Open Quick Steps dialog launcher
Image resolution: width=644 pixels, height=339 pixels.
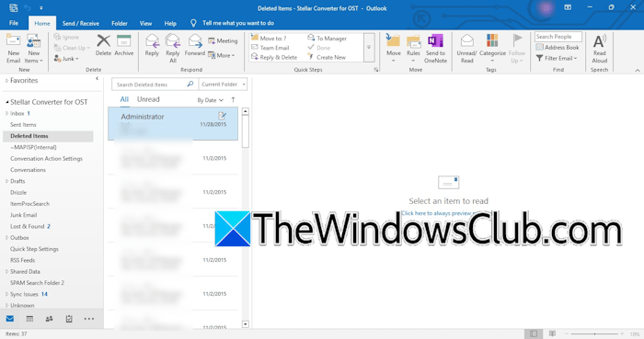pyautogui.click(x=375, y=70)
